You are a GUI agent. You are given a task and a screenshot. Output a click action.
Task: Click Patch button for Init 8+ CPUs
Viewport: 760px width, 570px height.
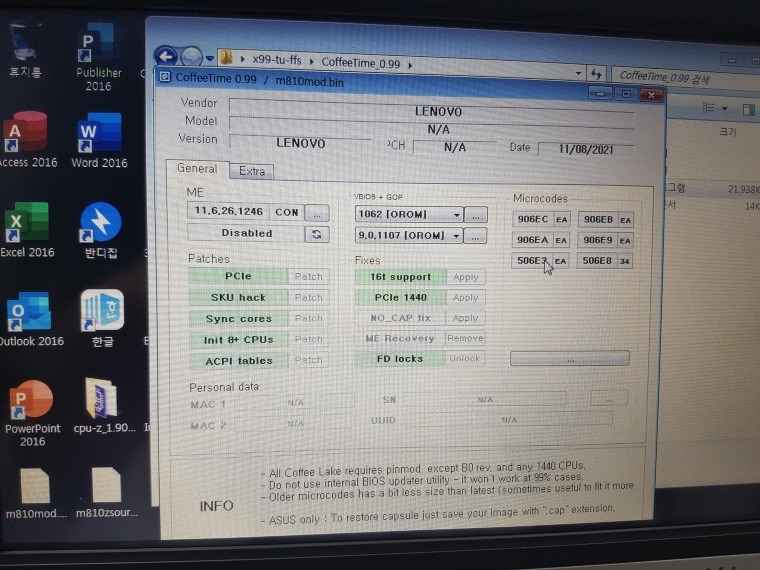click(308, 339)
